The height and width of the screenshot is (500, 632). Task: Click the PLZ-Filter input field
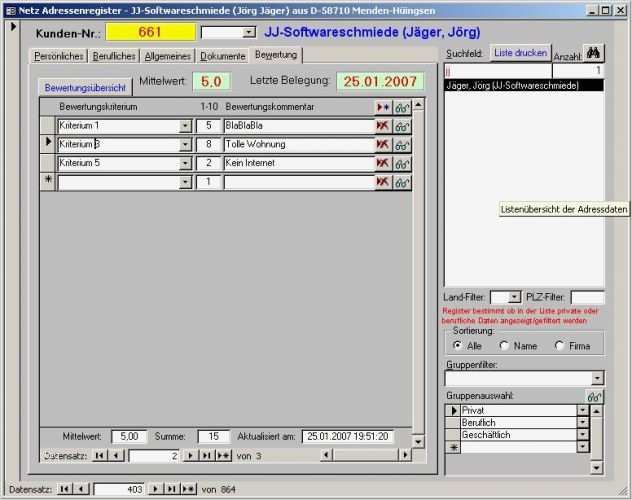coord(587,297)
